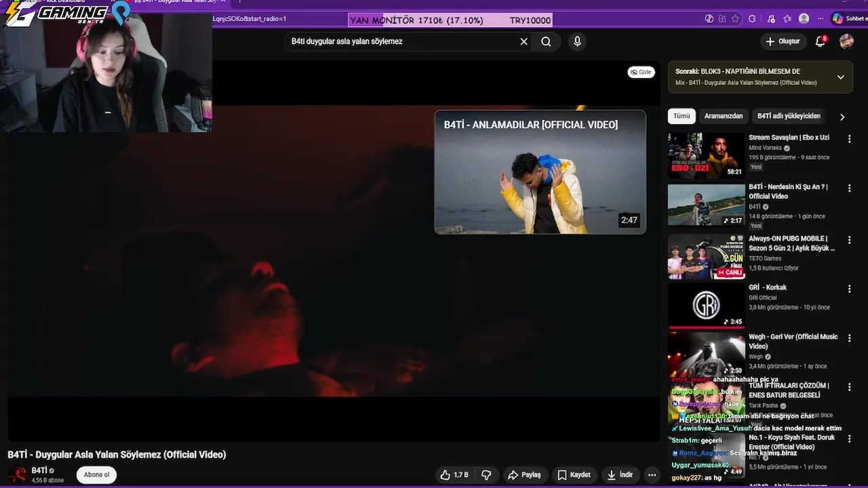Open browser media control music icon
This screenshot has width=868, height=488.
coord(771,19)
